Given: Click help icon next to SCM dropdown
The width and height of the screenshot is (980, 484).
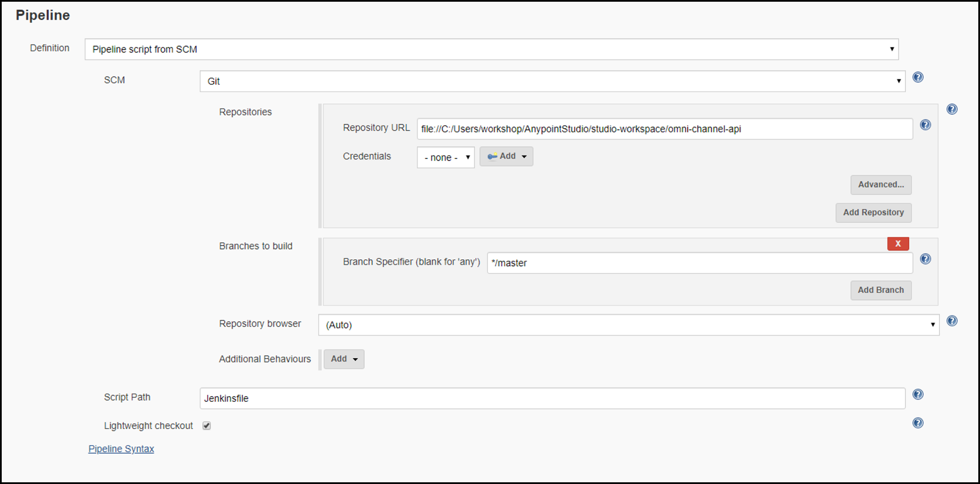Looking at the screenshot, I should (x=918, y=77).
